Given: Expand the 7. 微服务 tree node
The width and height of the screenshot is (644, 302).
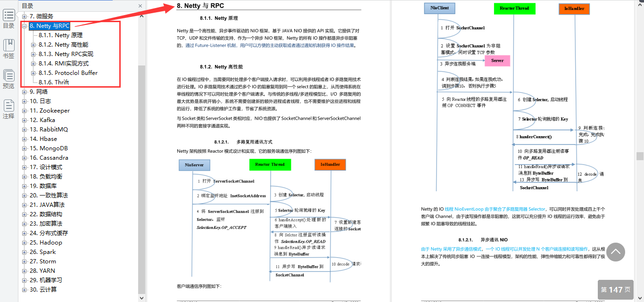Looking at the screenshot, I should click(x=25, y=16).
